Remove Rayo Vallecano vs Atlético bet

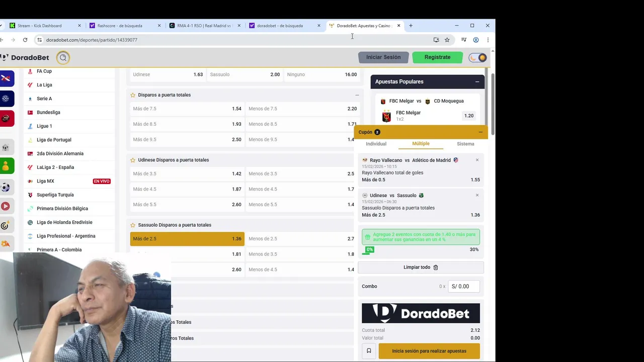(x=477, y=160)
